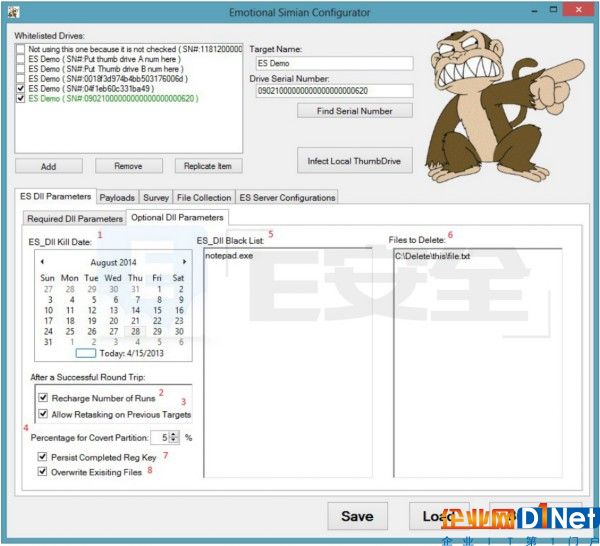Select August 1 in the calendar
This screenshot has height=546, width=600.
(159, 289)
